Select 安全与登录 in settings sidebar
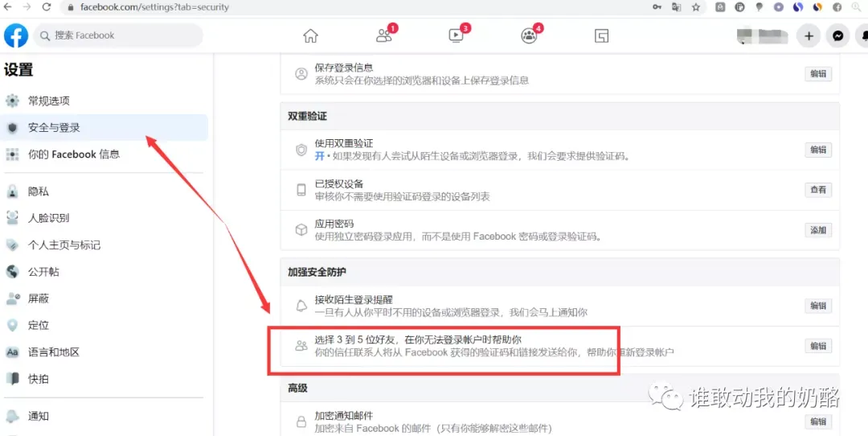 [104, 127]
